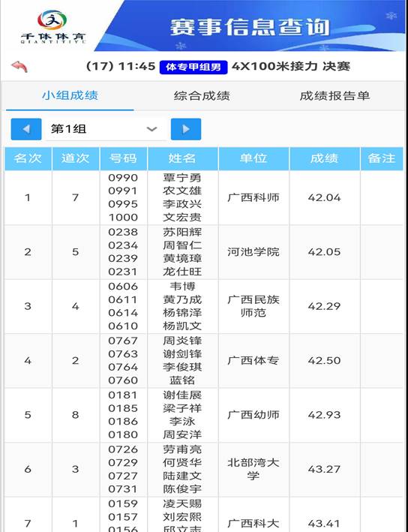Switch to 小组成绩 tab
408x532 pixels.
point(70,96)
